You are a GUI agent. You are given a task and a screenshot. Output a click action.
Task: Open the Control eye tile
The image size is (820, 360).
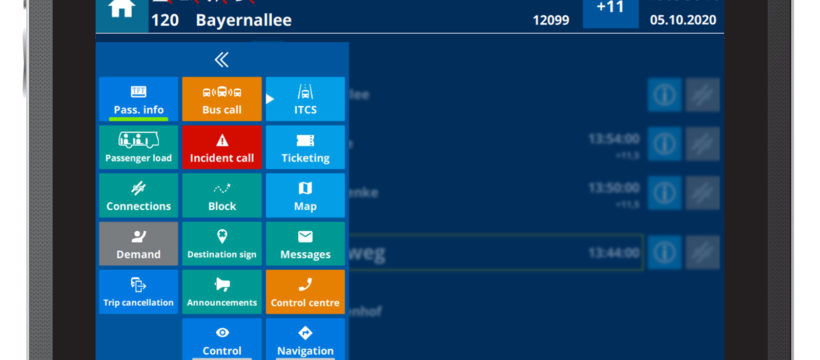coord(222,339)
